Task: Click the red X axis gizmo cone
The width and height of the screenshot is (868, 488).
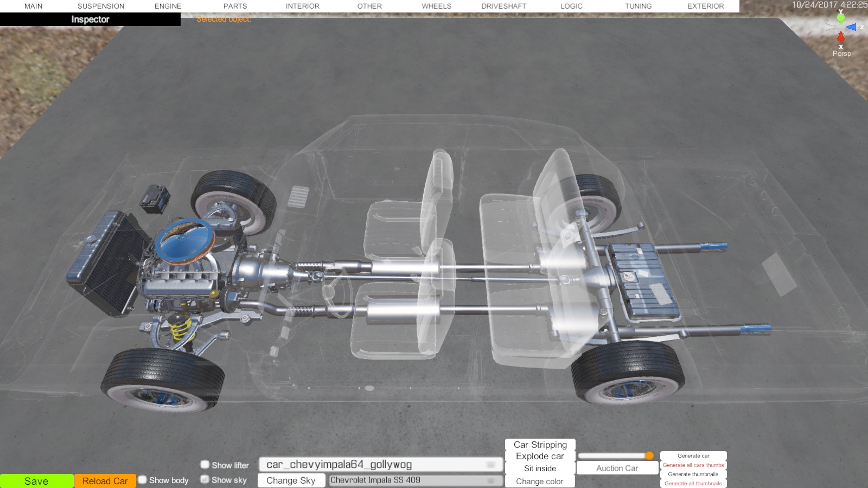Action: tap(840, 37)
